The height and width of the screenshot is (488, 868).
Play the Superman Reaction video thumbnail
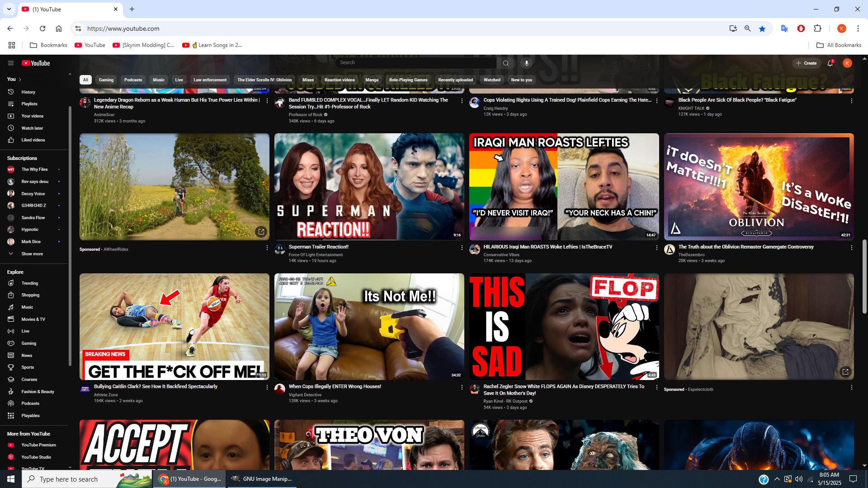[369, 187]
